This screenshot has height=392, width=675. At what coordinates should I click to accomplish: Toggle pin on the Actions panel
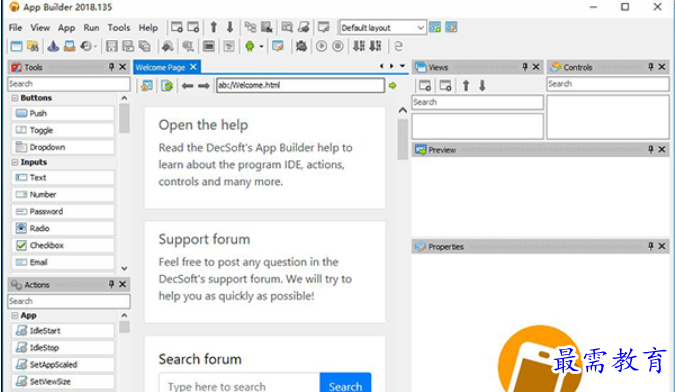pyautogui.click(x=111, y=284)
